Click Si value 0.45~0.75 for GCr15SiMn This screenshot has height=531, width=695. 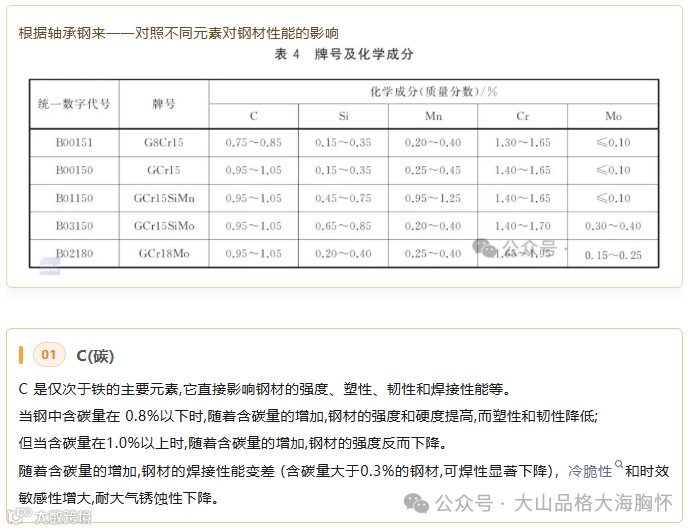tap(344, 198)
